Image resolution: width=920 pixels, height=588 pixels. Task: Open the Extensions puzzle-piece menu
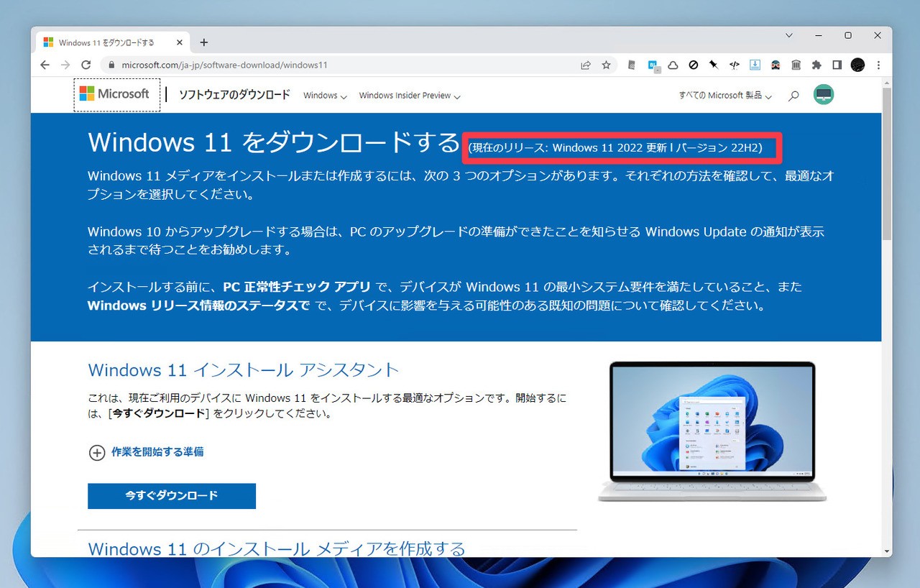coord(816,65)
